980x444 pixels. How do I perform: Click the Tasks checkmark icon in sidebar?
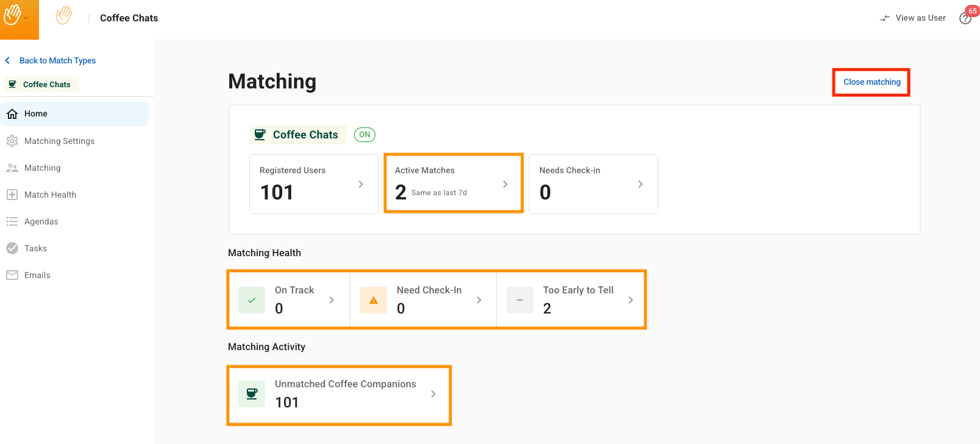[x=12, y=248]
